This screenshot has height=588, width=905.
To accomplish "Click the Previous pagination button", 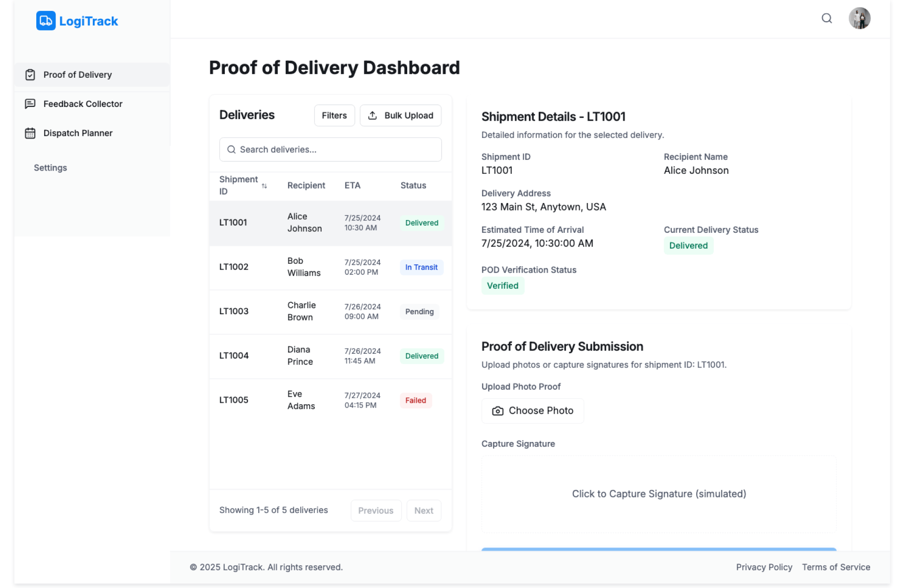I will pyautogui.click(x=375, y=510).
